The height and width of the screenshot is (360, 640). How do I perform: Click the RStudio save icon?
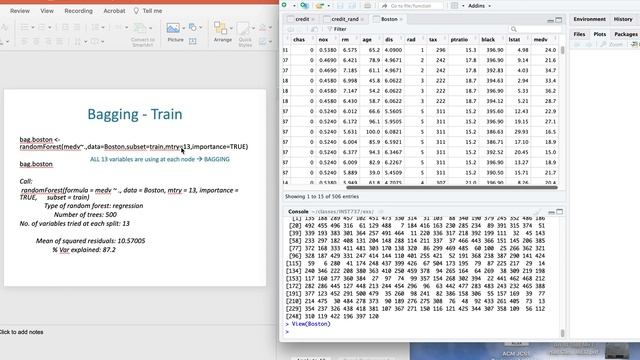coord(340,6)
